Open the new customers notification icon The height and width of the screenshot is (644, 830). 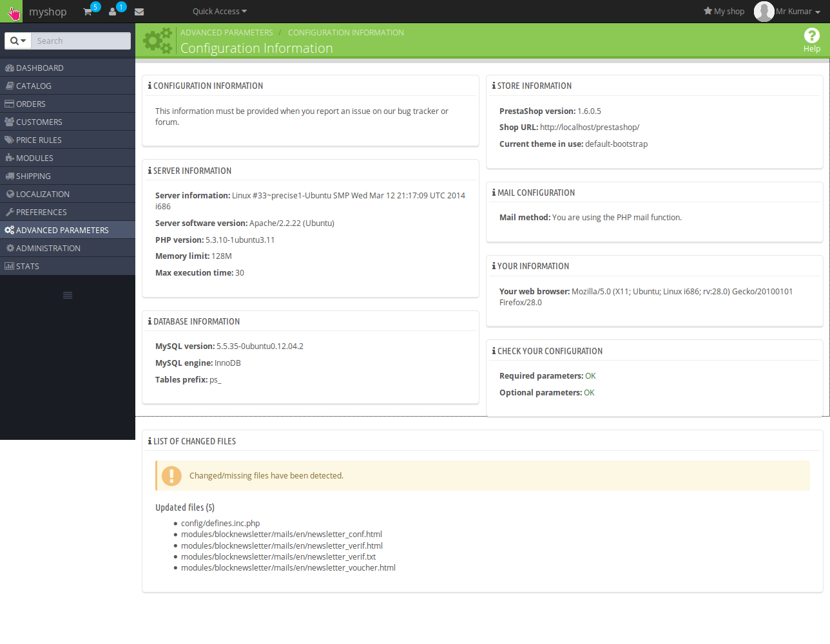click(x=113, y=12)
